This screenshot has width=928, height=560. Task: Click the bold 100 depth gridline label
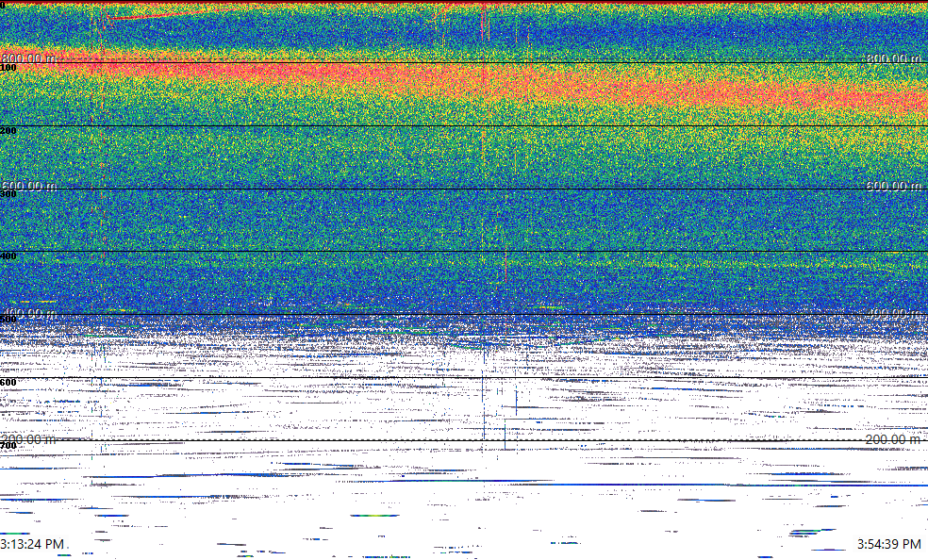pyautogui.click(x=8, y=68)
